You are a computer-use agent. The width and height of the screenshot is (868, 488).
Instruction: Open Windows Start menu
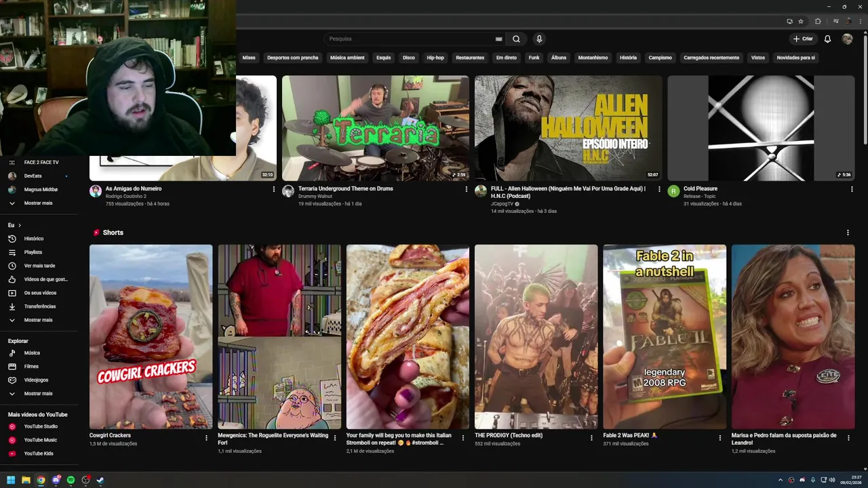pyautogui.click(x=11, y=481)
